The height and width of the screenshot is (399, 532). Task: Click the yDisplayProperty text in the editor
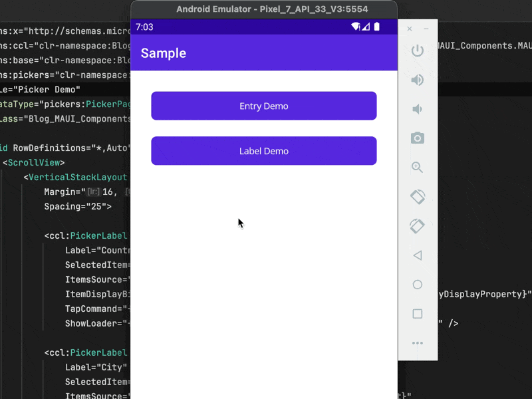[x=485, y=294]
